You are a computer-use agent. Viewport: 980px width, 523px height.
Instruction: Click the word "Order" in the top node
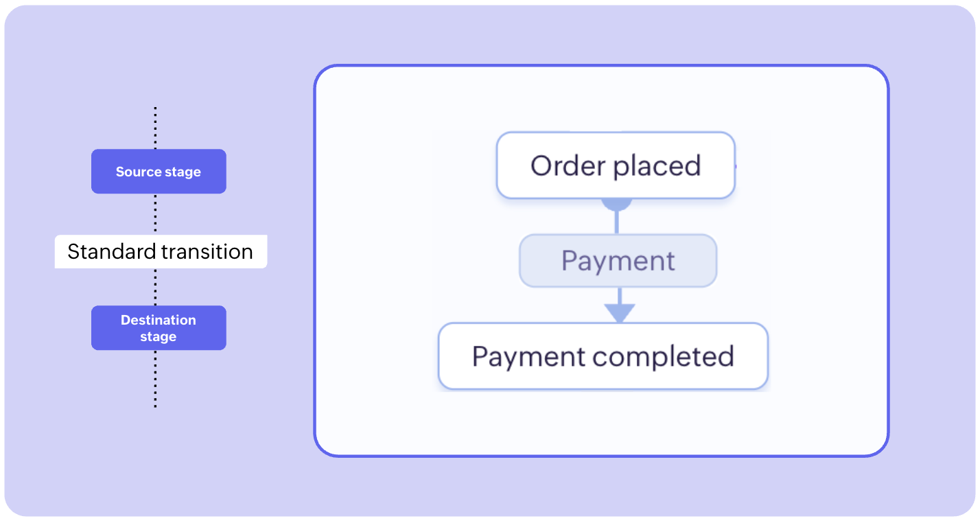pos(566,165)
